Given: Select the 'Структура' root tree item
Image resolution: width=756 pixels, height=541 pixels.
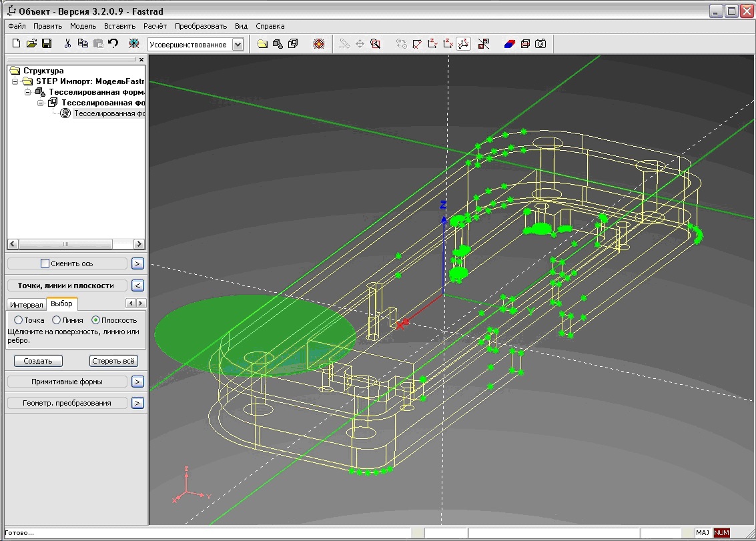Looking at the screenshot, I should [x=43, y=71].
